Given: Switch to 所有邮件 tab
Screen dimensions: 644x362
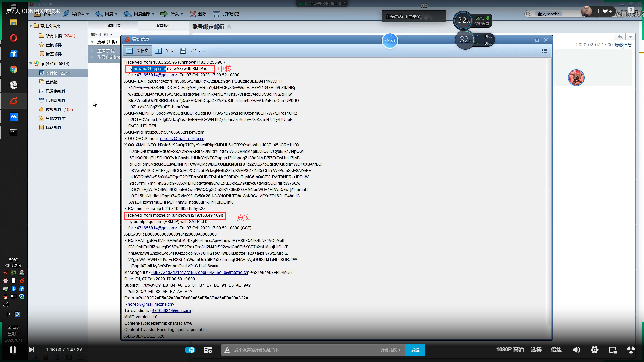Looking at the screenshot, I should point(163,25).
